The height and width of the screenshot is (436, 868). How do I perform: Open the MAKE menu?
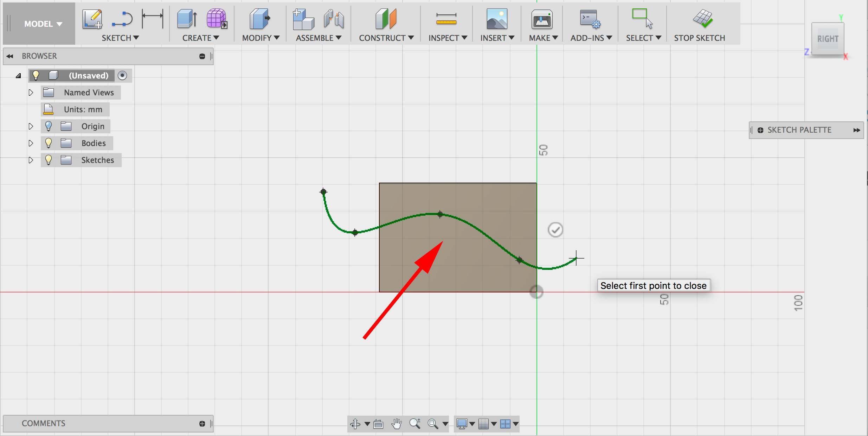click(x=543, y=38)
